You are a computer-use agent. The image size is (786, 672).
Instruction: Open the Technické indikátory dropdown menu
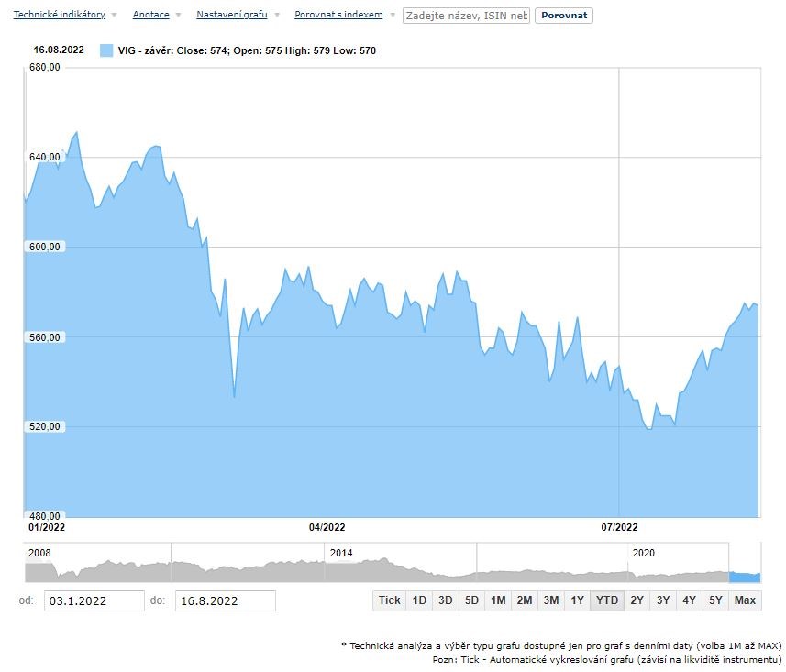[x=59, y=16]
